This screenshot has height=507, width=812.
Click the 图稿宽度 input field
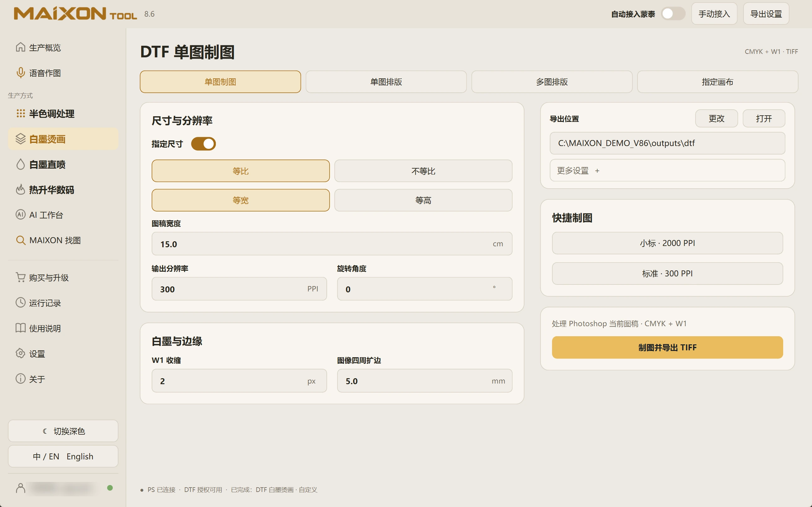coord(331,244)
